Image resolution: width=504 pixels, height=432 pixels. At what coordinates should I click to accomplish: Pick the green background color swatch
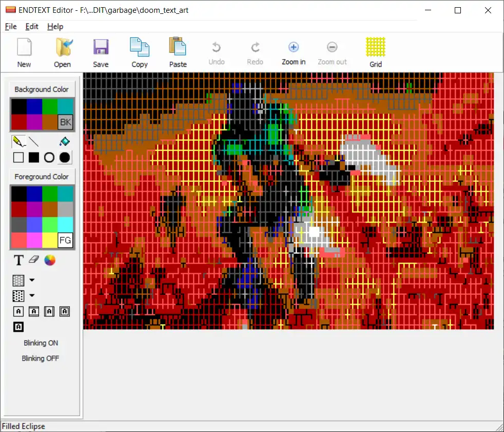pyautogui.click(x=50, y=106)
